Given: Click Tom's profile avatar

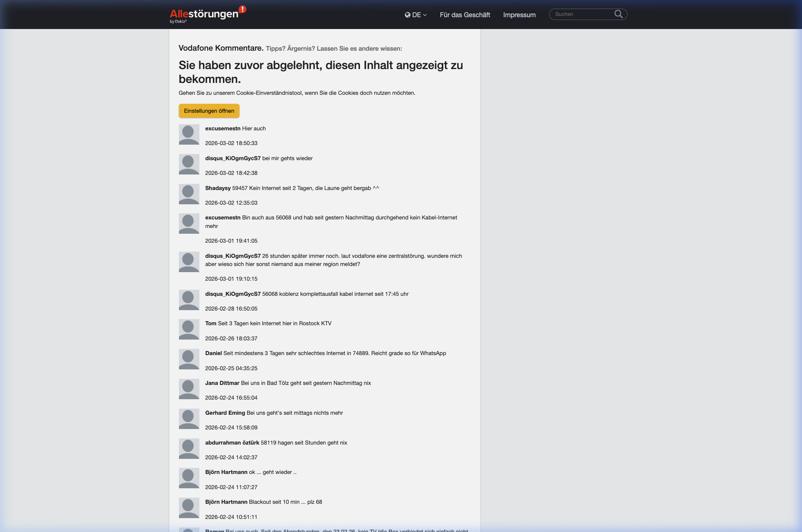Looking at the screenshot, I should tap(189, 330).
